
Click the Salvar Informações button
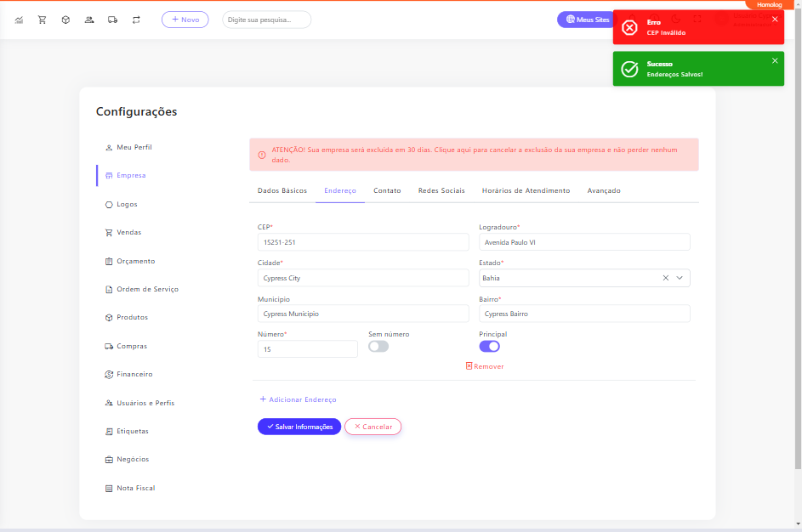(299, 427)
